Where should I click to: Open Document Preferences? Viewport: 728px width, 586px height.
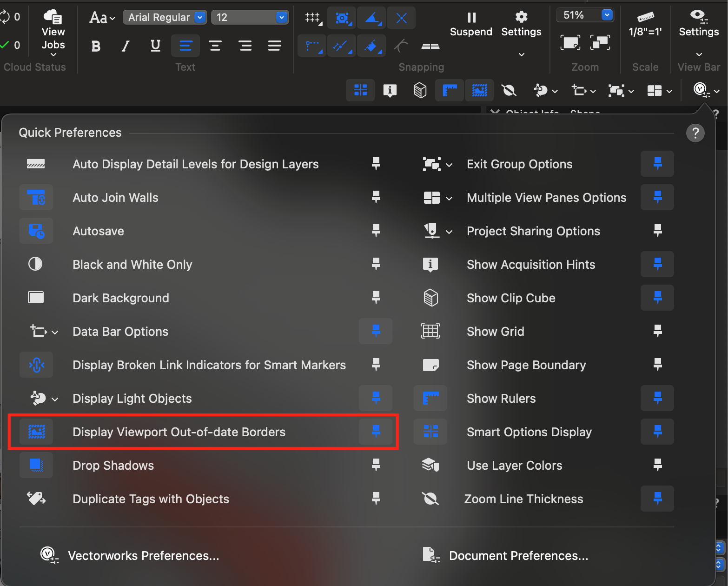[518, 556]
